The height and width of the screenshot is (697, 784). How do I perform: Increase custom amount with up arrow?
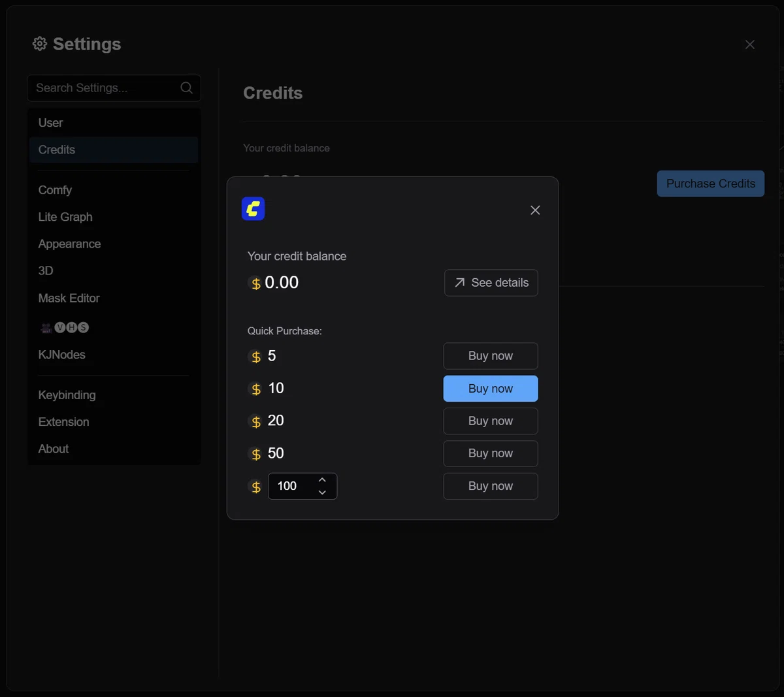tap(322, 480)
